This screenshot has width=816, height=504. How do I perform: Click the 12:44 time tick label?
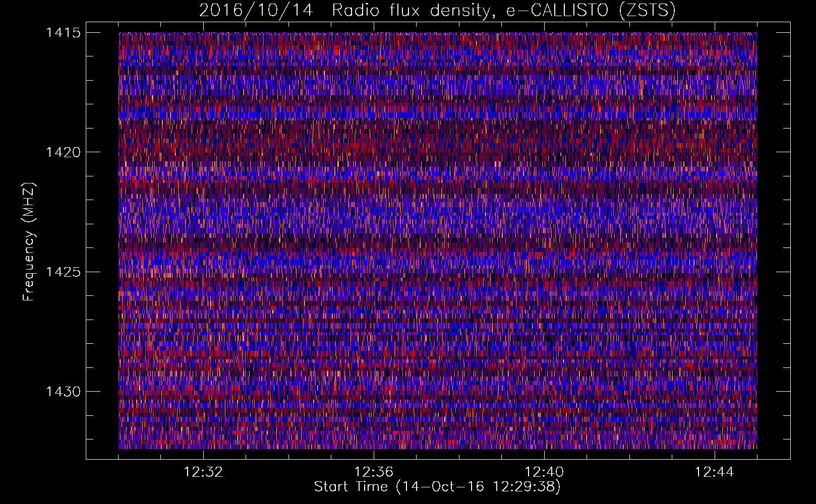(715, 472)
